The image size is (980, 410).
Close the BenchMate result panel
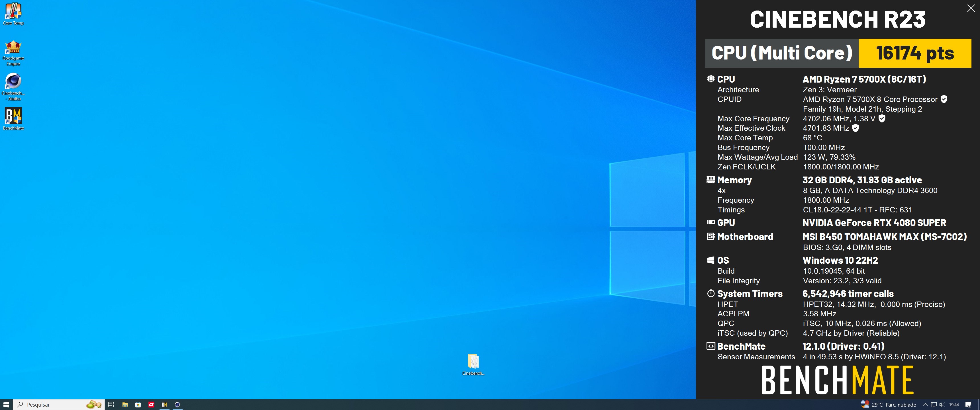coord(971,8)
